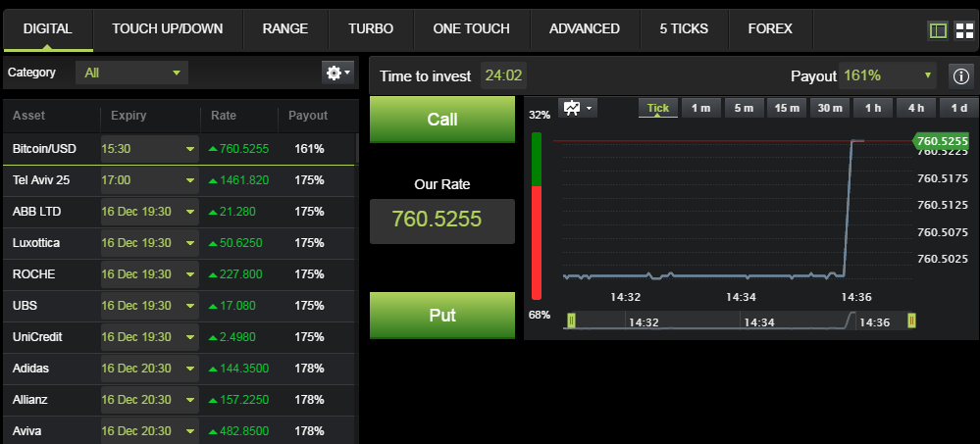Open the chart type selector icon
Screen dimensions: 980x444
tap(578, 108)
